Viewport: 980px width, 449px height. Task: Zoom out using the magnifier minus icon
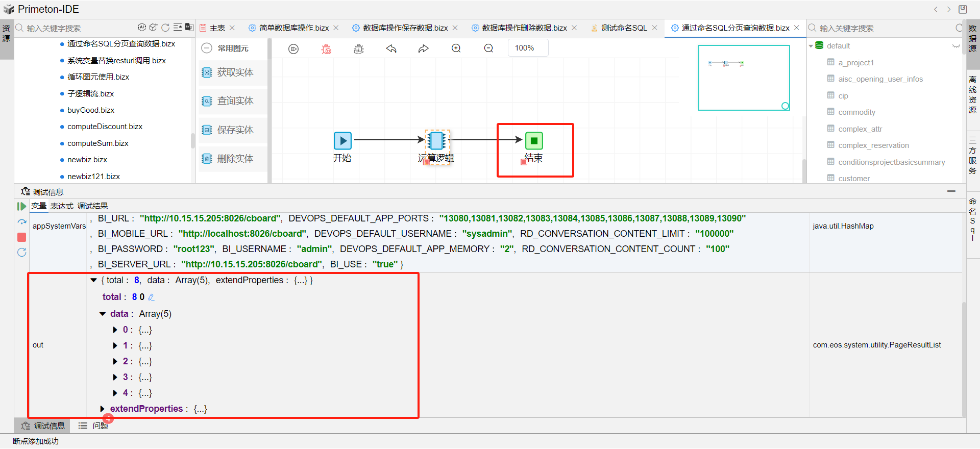point(488,48)
